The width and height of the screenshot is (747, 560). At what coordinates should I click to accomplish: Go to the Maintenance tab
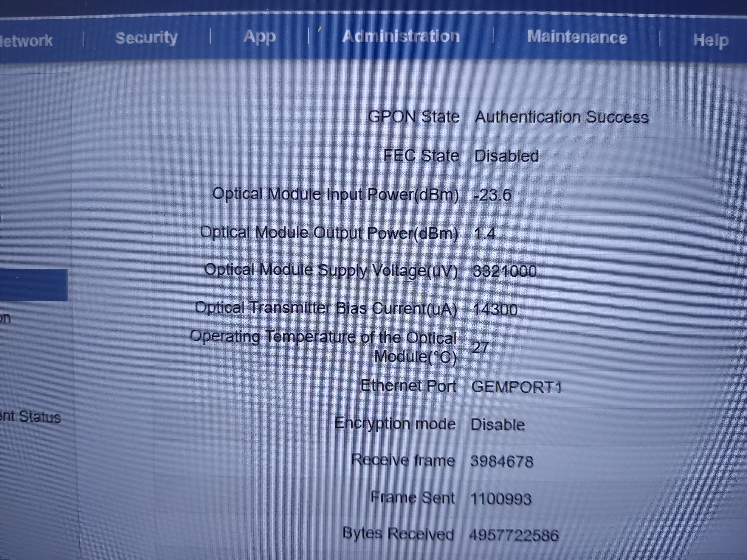(x=577, y=37)
